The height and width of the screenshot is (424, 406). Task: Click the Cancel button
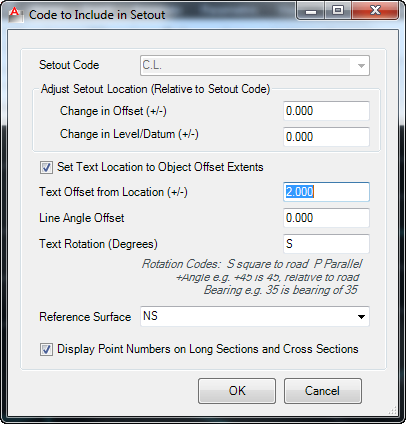tap(323, 391)
